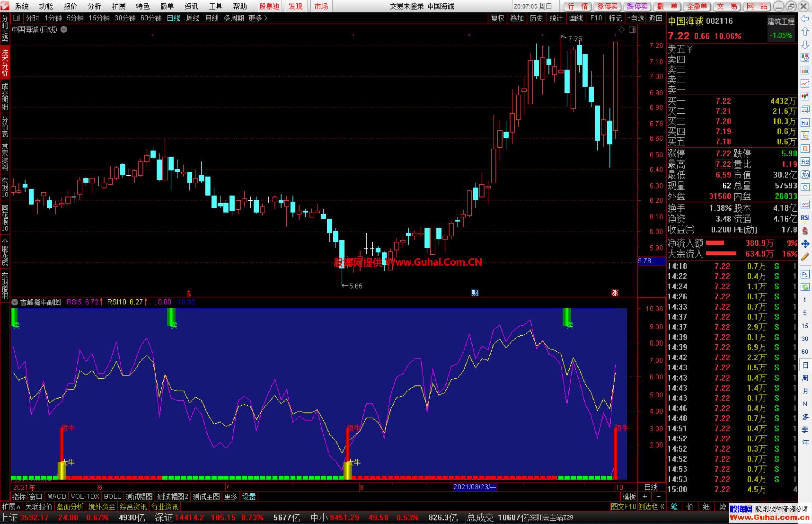Image resolution: width=812 pixels, height=524 pixels.
Task: Select 周 period in right sidebar
Action: tap(805, 378)
